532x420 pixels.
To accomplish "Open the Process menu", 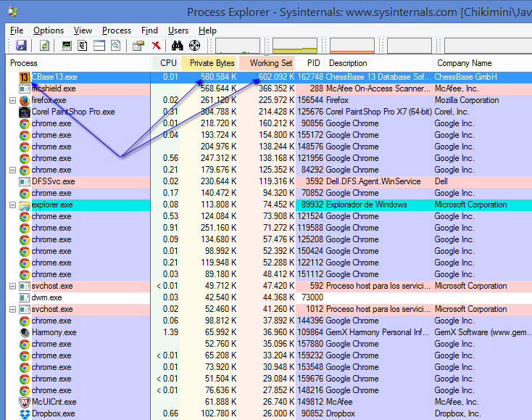I will pos(117,30).
